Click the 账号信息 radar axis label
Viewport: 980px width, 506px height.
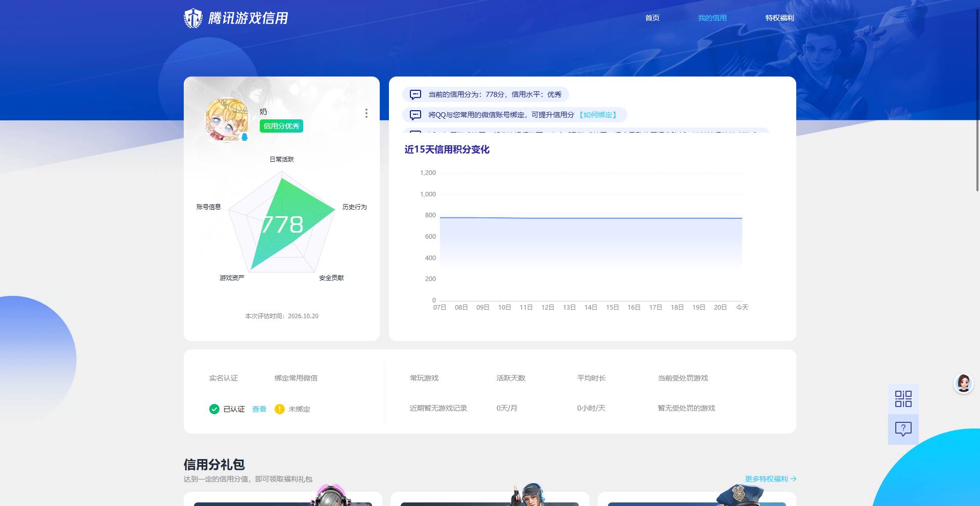coord(209,207)
